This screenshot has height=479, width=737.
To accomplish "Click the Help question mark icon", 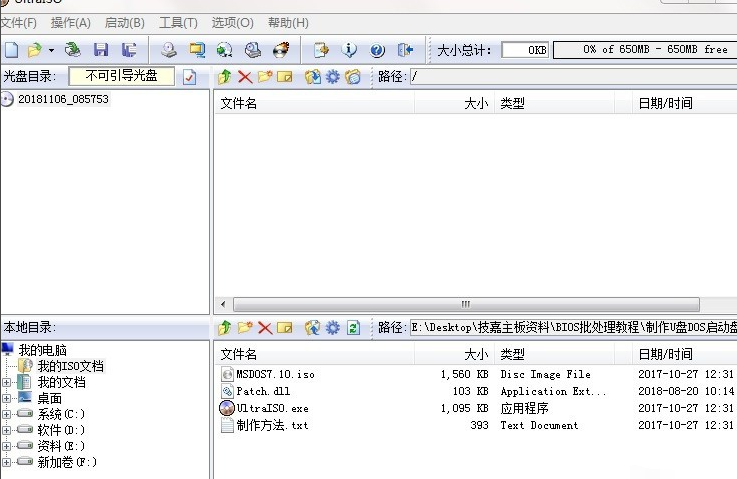I will [x=377, y=50].
